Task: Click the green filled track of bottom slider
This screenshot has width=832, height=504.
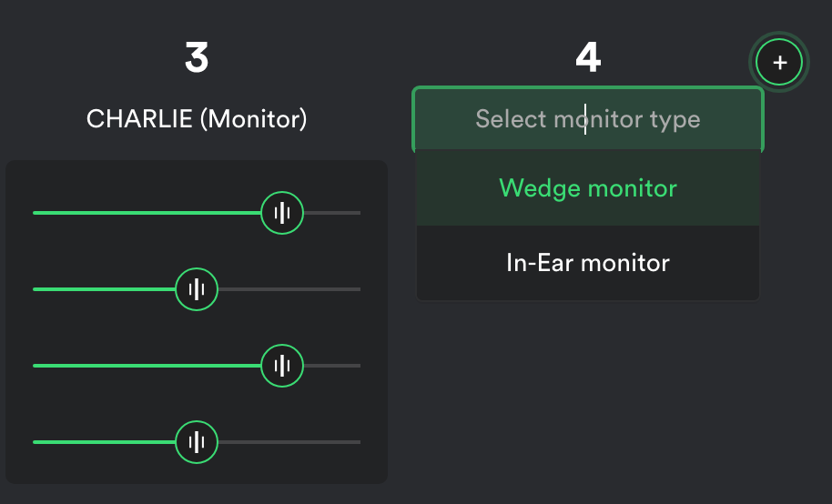Action: pos(100,442)
